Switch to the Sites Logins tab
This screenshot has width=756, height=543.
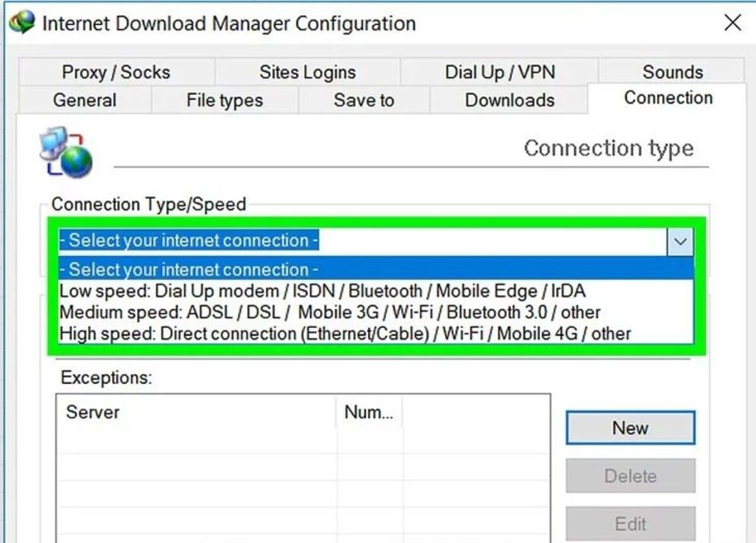(307, 72)
